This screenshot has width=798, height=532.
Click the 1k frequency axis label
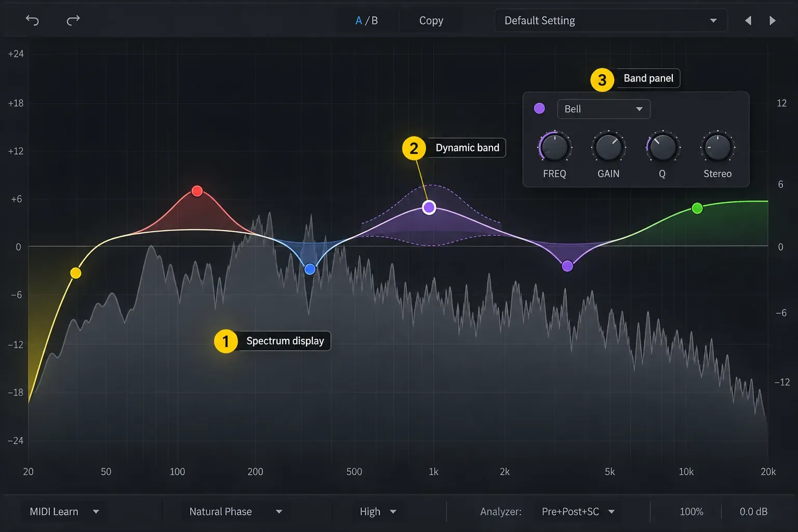[433, 472]
